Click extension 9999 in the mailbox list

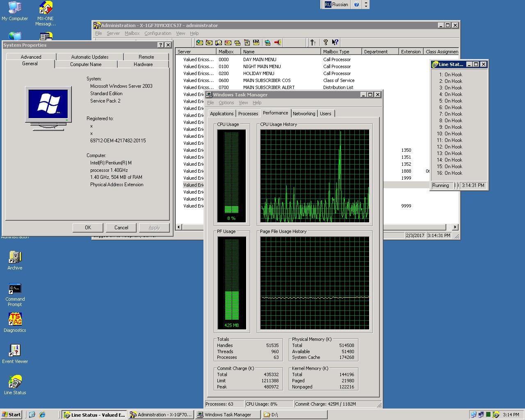coord(406,206)
